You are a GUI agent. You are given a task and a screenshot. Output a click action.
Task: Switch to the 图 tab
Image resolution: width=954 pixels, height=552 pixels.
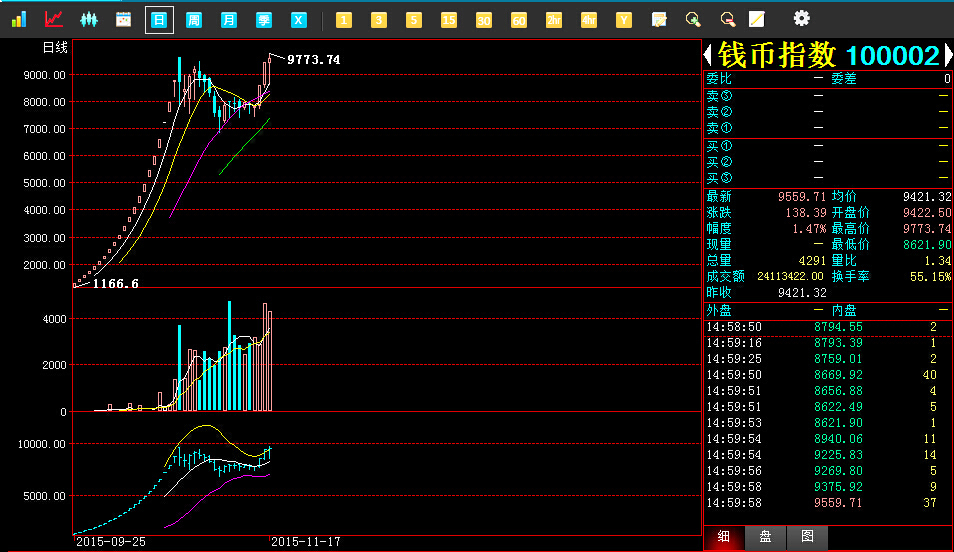pyautogui.click(x=807, y=537)
